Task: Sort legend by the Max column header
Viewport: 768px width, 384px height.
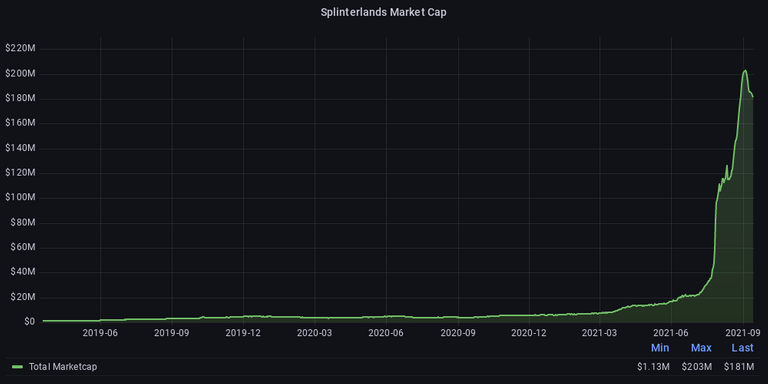Action: 701,348
